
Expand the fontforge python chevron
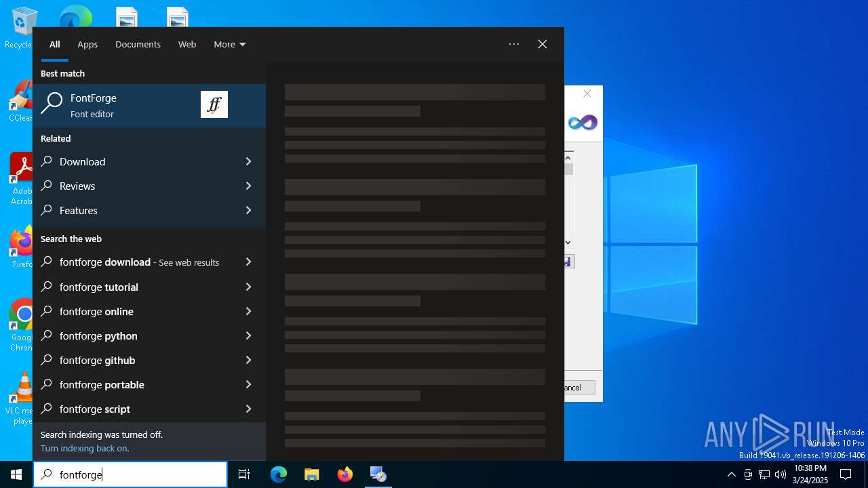click(x=248, y=335)
